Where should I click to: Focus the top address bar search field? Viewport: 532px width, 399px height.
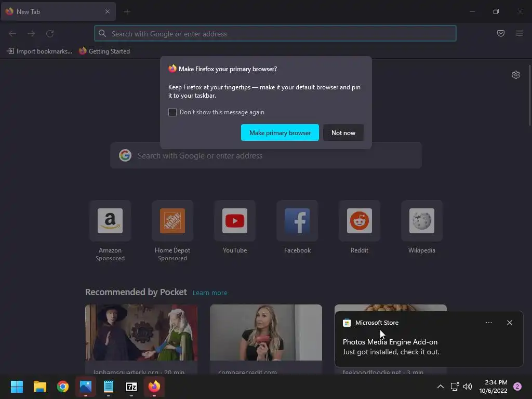tap(275, 34)
